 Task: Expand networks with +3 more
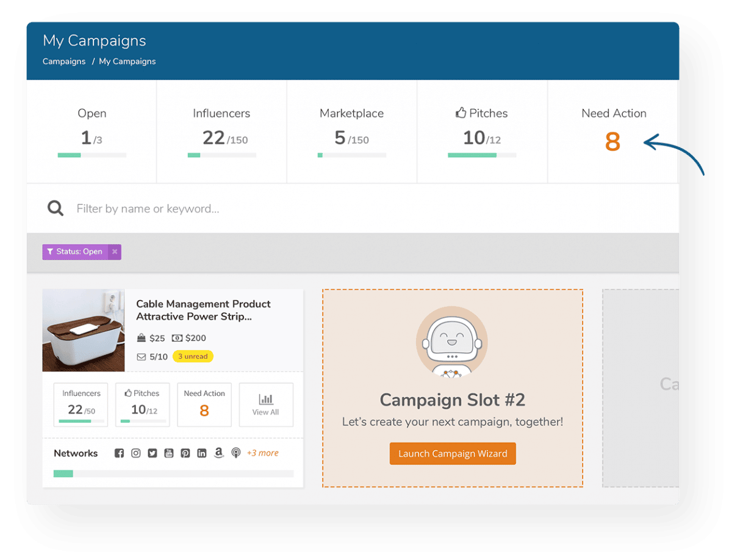tap(263, 453)
